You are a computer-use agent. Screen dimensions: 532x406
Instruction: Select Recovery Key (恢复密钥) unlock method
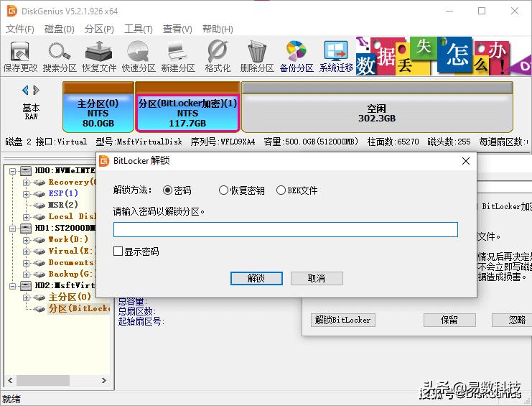[223, 190]
